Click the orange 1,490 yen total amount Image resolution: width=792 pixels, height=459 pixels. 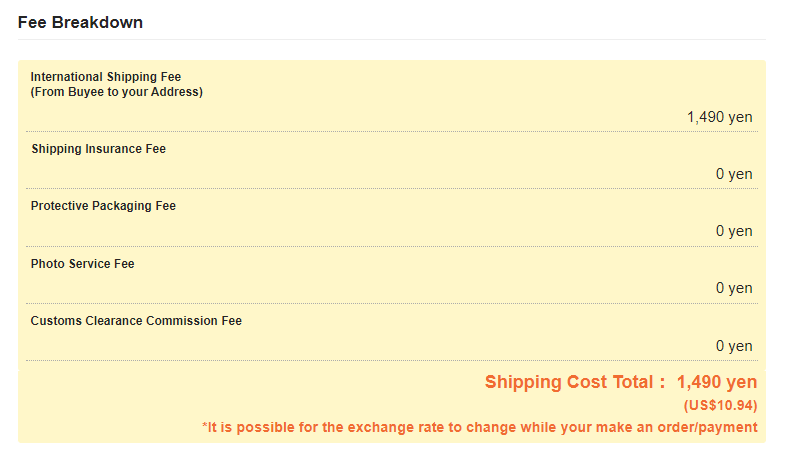[717, 382]
